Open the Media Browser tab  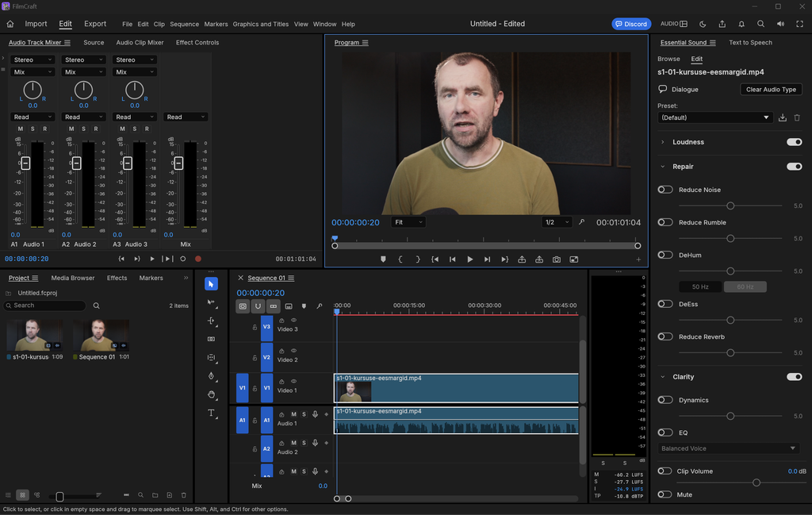click(73, 279)
